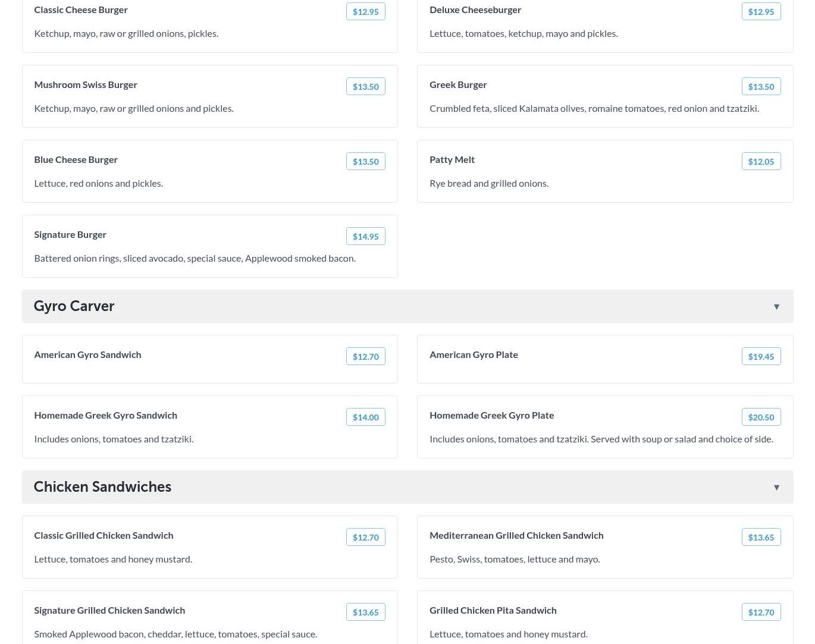Viewport: 815px width, 644px height.
Task: Click Grilled Chicken Pita Sandwich price button
Action: tap(761, 612)
